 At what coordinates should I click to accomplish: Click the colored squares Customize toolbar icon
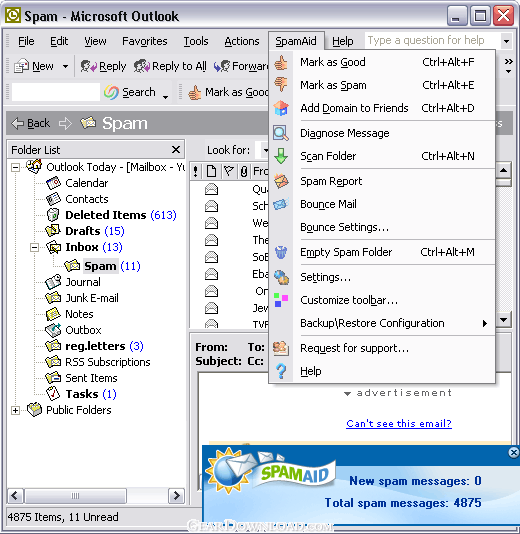pos(281,300)
